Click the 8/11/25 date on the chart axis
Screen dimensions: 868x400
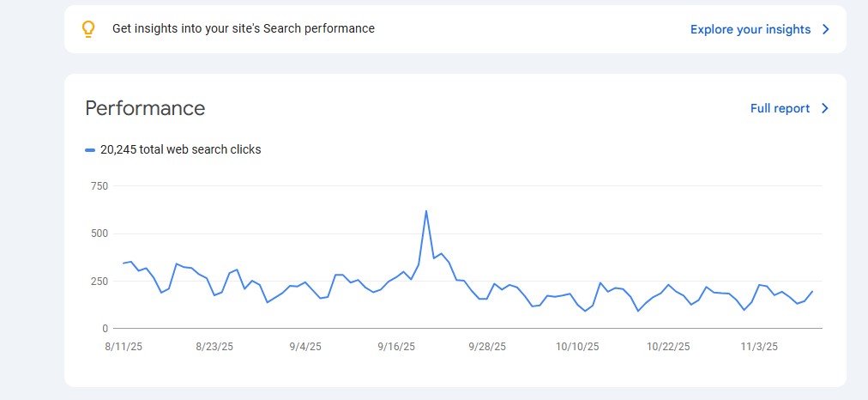pyautogui.click(x=124, y=347)
